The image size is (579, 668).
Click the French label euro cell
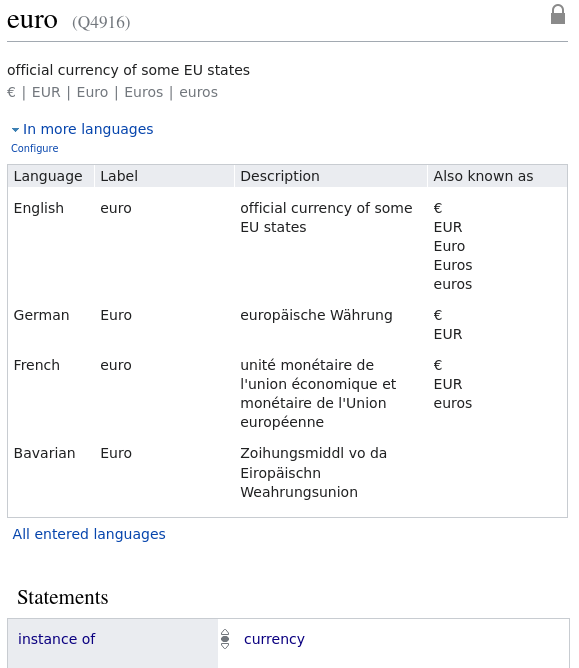(116, 365)
